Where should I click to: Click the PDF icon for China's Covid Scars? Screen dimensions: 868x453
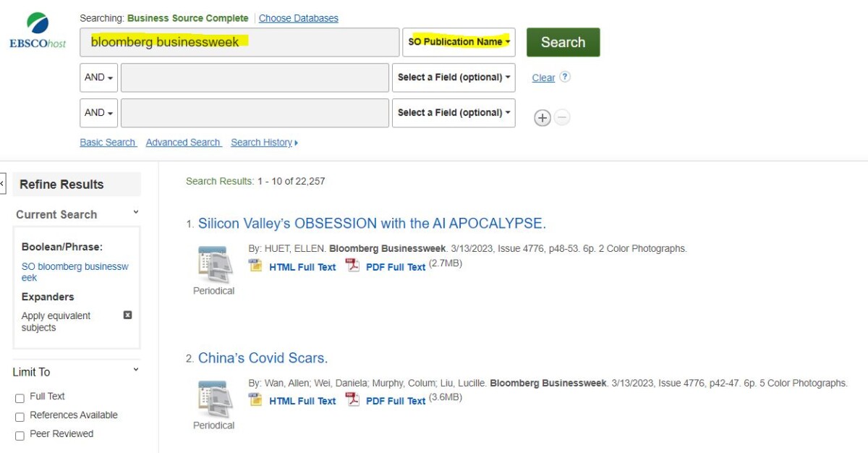[x=352, y=400]
